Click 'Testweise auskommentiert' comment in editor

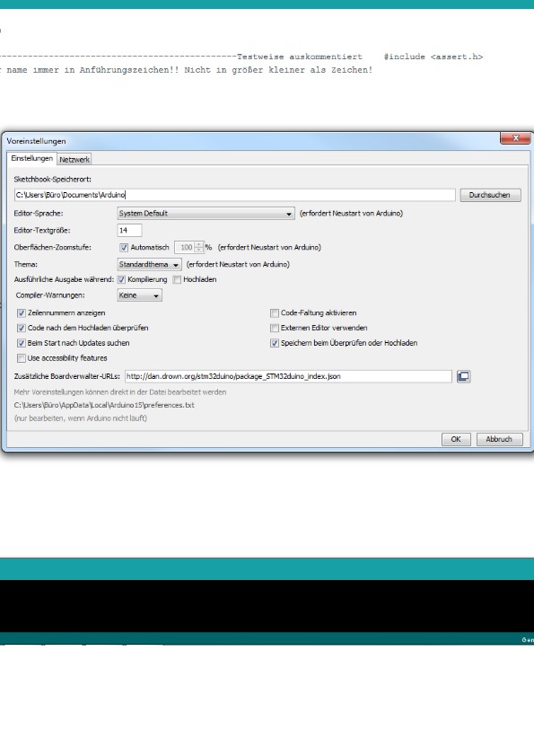(299, 57)
